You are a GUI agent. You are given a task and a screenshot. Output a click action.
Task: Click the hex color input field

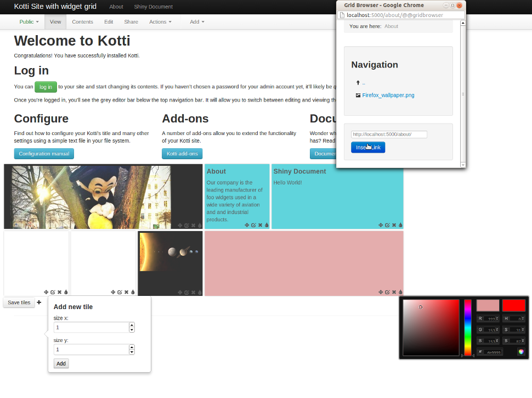point(493,352)
